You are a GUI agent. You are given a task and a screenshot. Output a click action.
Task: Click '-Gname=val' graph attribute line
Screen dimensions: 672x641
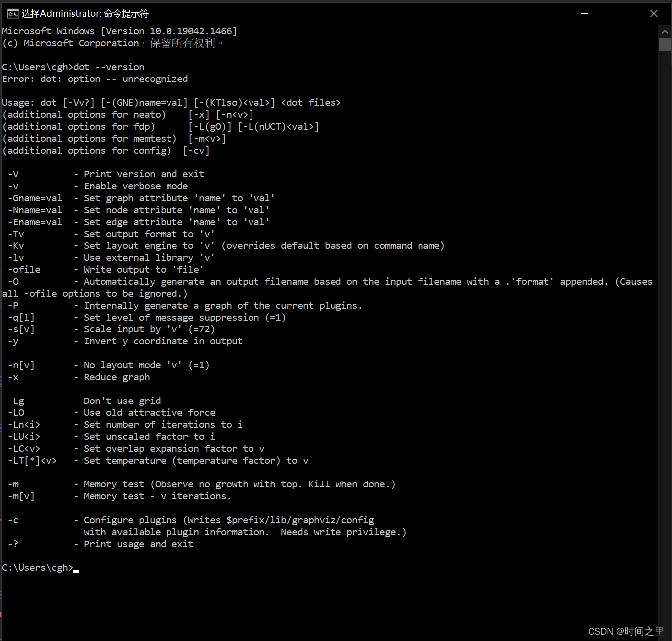tap(141, 198)
